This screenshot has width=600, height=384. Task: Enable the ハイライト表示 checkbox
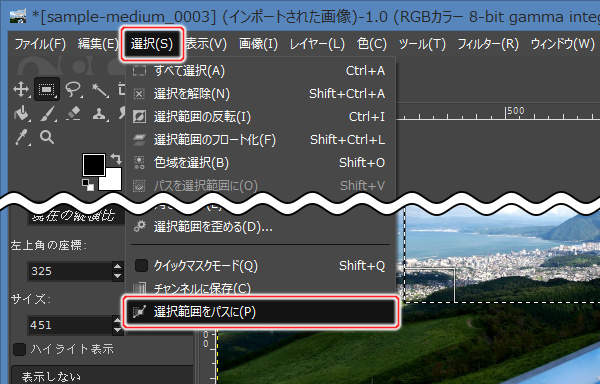(20, 349)
